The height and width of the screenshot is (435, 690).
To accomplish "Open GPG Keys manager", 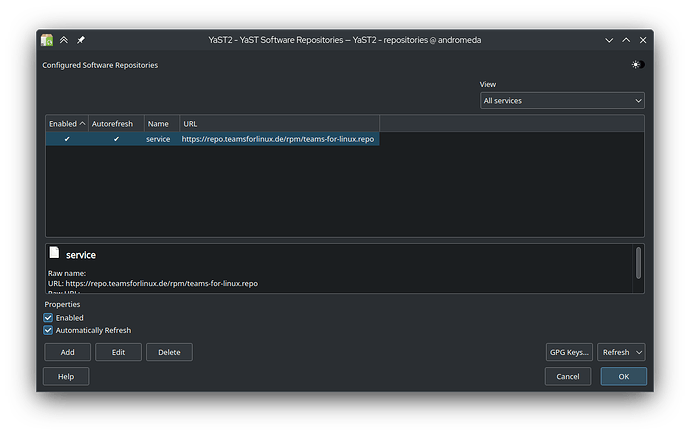I will tap(569, 352).
